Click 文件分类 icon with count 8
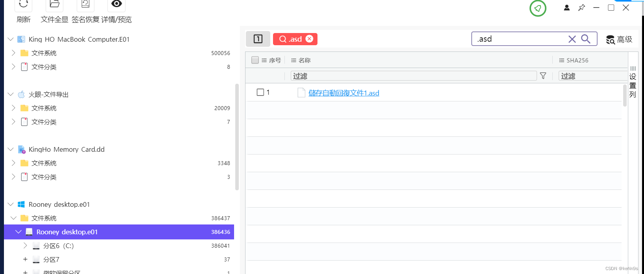 tap(24, 67)
